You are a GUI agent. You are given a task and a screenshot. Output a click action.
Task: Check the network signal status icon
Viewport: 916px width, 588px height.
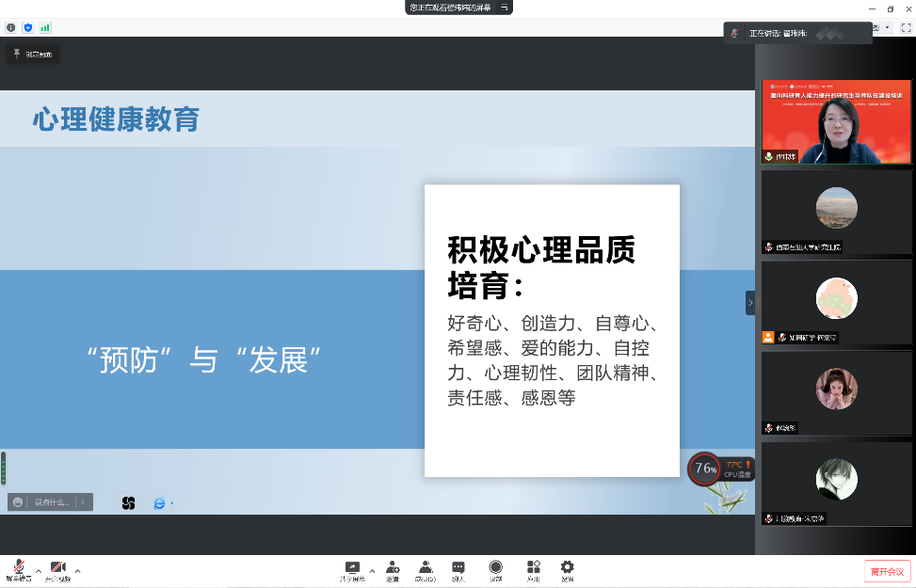tap(45, 28)
